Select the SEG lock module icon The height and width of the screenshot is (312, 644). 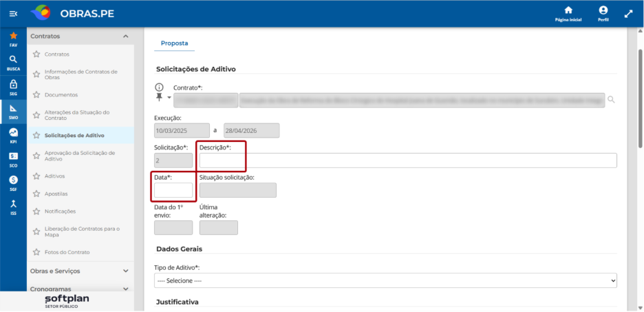[13, 87]
